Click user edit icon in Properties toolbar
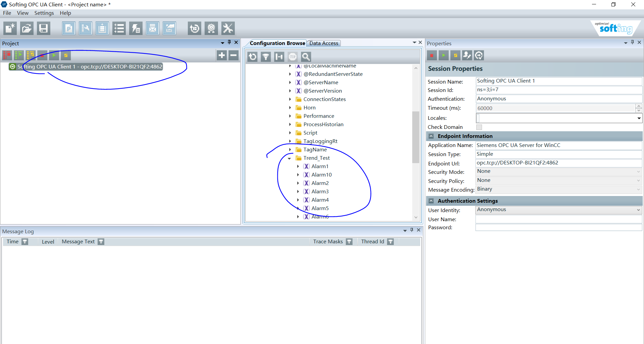 tap(467, 55)
